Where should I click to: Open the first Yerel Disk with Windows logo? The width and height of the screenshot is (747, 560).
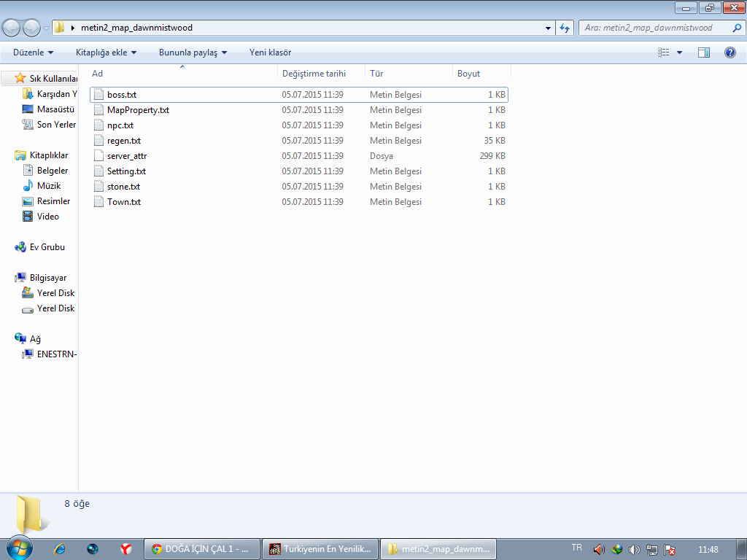click(49, 293)
